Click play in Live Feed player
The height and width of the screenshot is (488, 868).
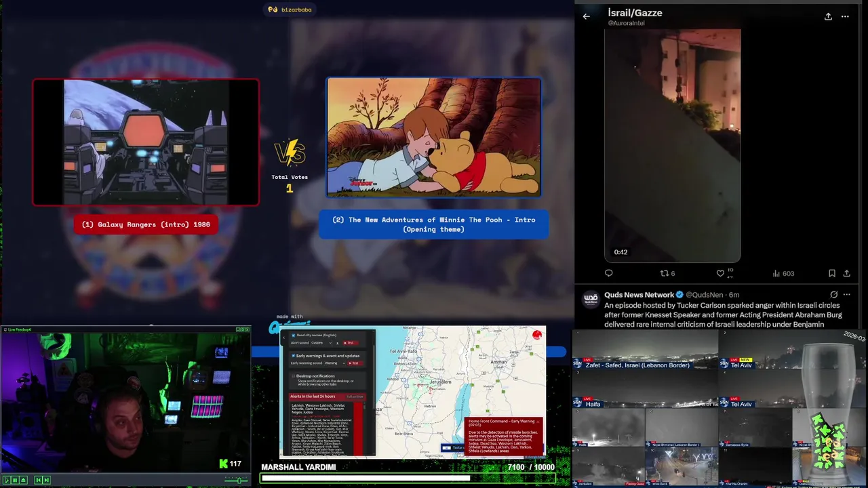coord(7,481)
